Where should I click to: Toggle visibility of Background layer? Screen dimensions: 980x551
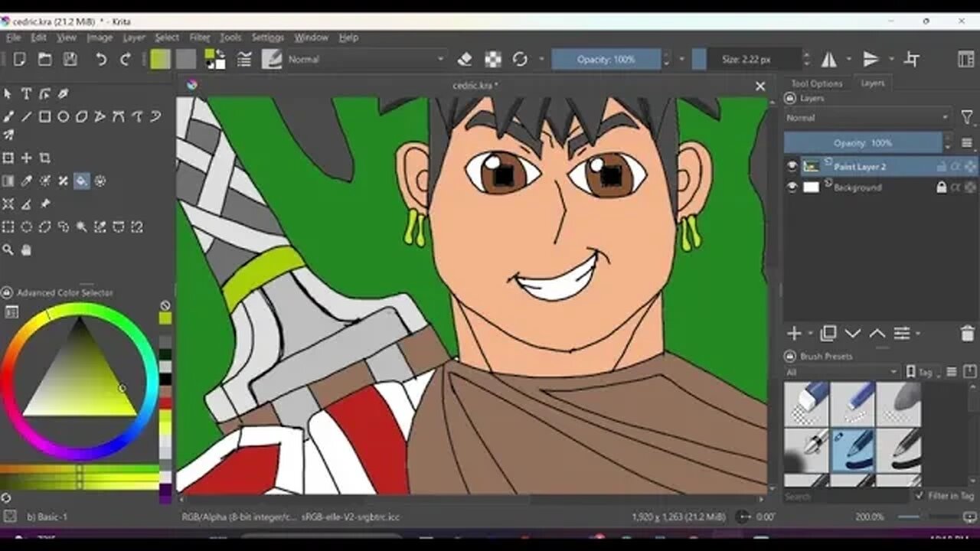click(792, 187)
